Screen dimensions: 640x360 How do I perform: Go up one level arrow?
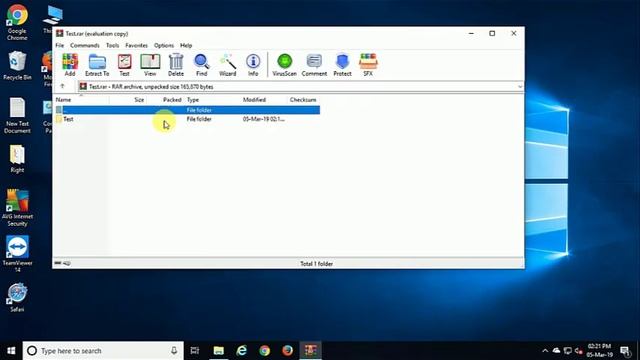pos(62,86)
